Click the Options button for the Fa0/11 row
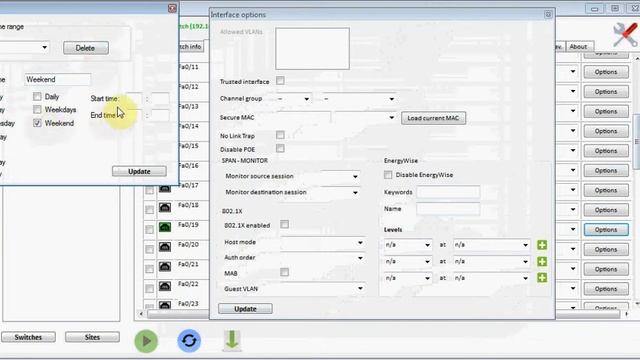 point(606,72)
